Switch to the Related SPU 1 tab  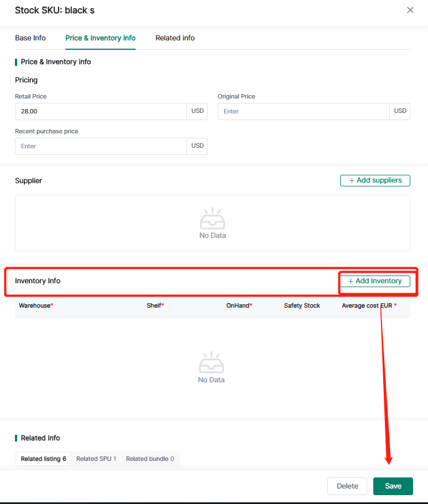tap(96, 459)
